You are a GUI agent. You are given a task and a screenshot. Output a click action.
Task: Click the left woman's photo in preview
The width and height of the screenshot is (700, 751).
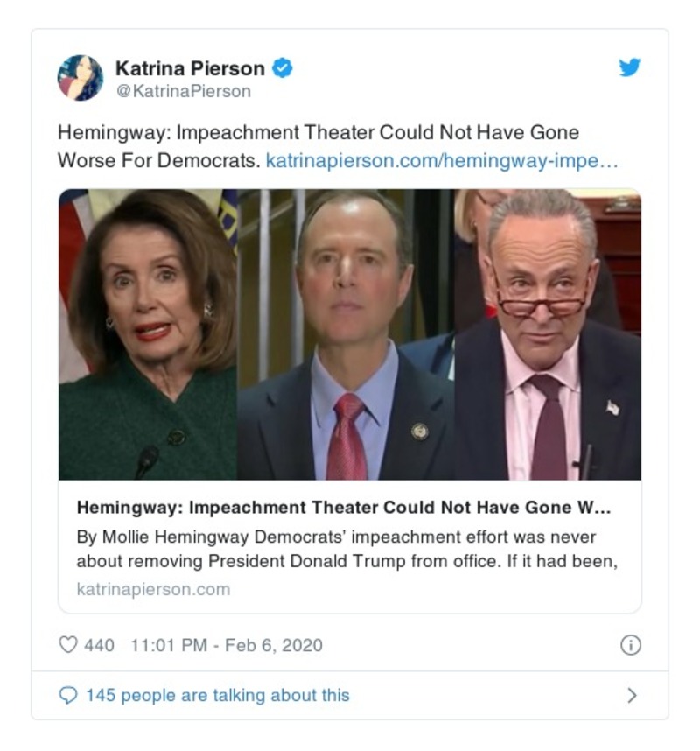pos(148,334)
